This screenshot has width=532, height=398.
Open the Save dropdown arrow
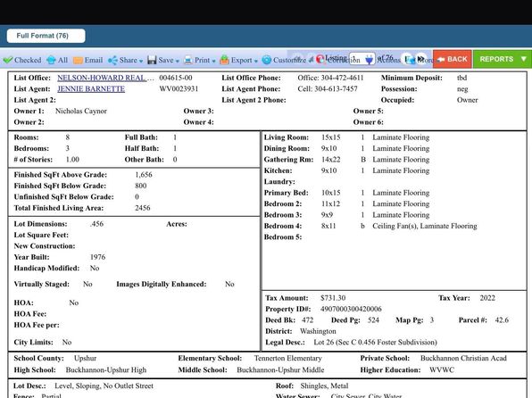[177, 61]
